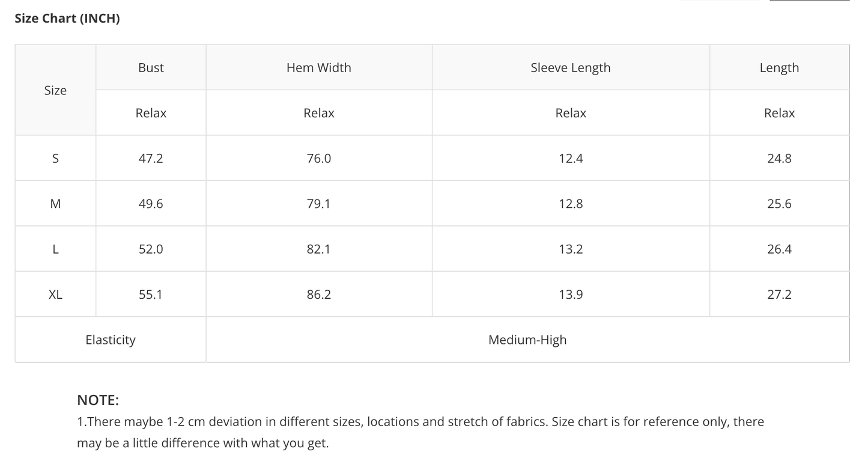
Task: Select the 27.2 length value
Action: coord(779,295)
